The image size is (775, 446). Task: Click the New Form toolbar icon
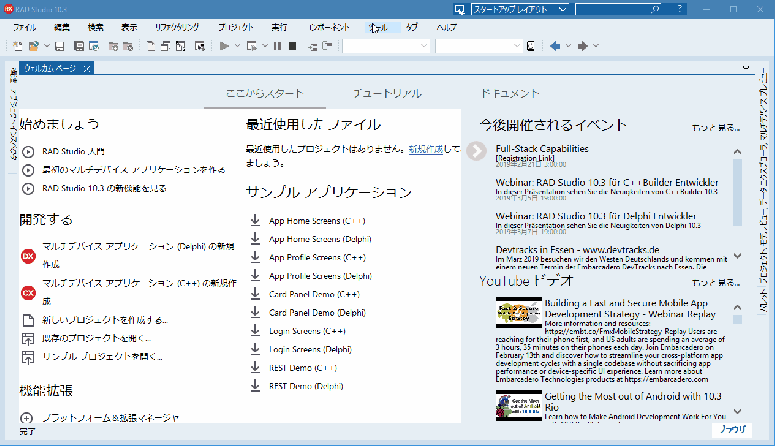(200, 46)
